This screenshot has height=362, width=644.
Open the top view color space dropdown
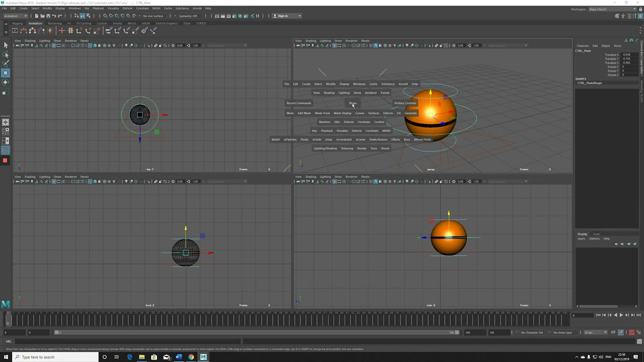(x=227, y=45)
